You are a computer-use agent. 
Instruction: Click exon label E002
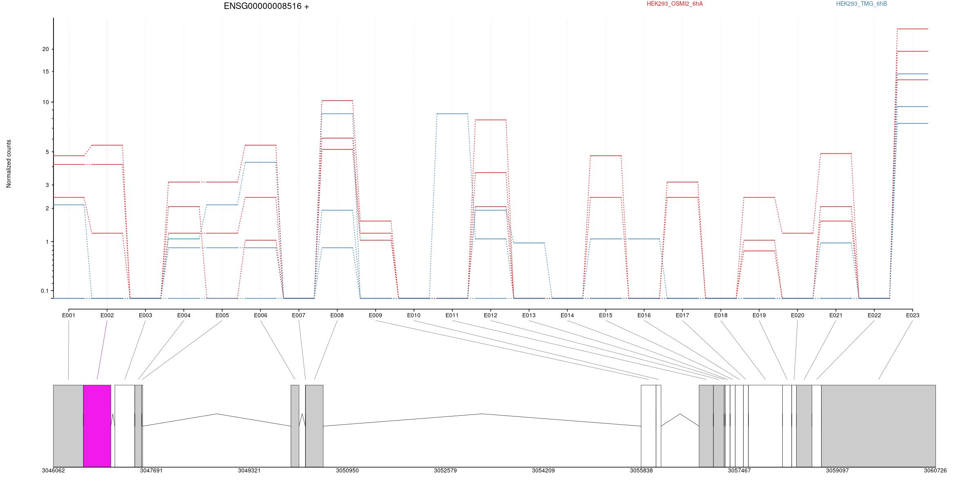click(x=107, y=315)
